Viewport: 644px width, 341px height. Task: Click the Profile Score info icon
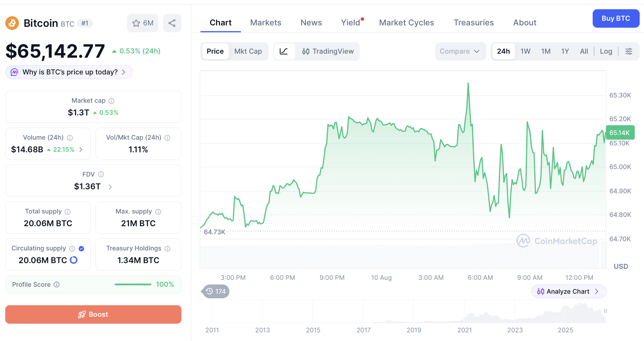[57, 284]
